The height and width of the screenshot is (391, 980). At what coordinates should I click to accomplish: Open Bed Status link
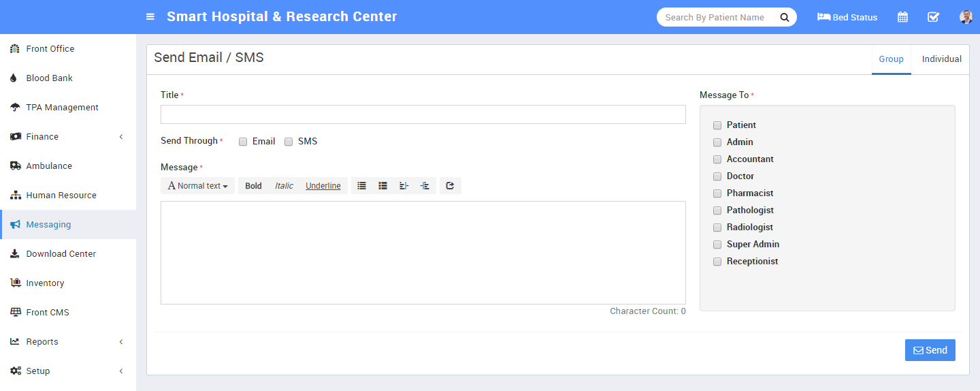tap(847, 17)
